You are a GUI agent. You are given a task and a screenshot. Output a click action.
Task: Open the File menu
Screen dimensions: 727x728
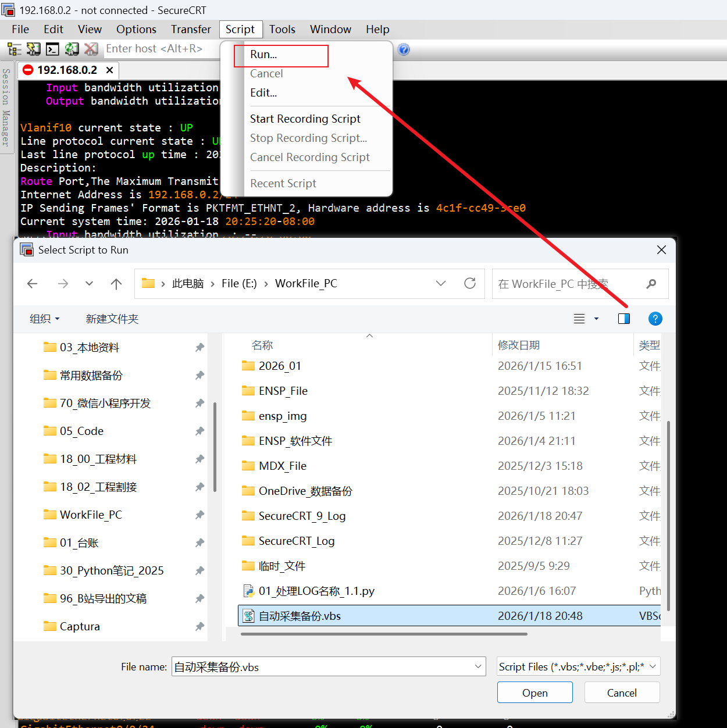pyautogui.click(x=20, y=29)
